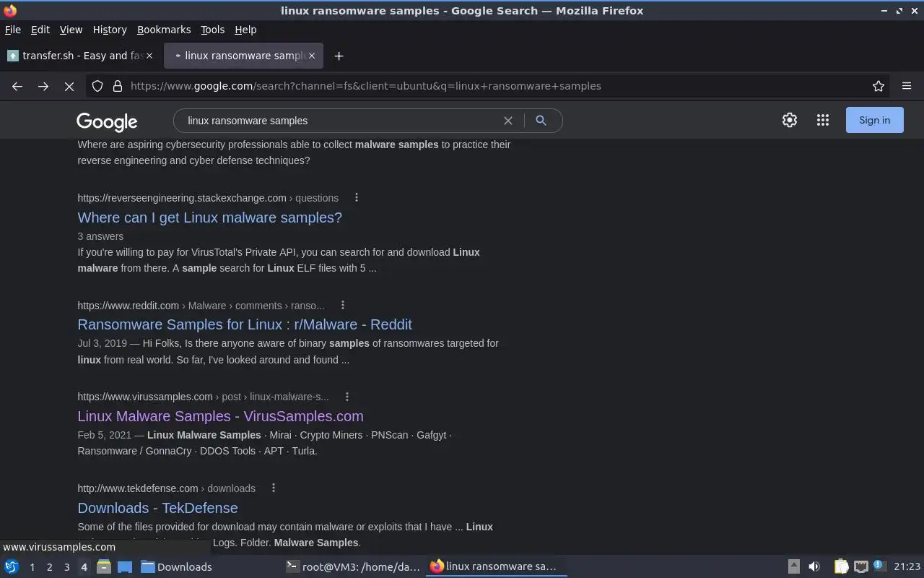Open the File menu
This screenshot has height=578, width=924.
(13, 30)
